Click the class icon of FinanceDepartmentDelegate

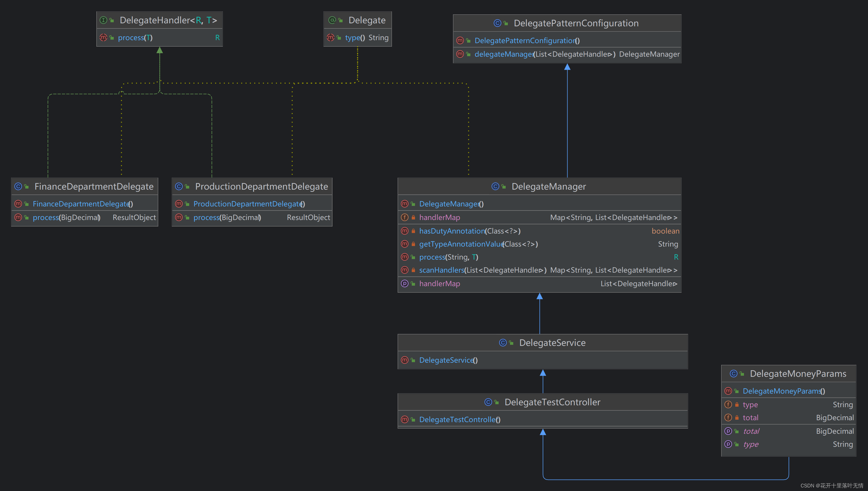[18, 186]
